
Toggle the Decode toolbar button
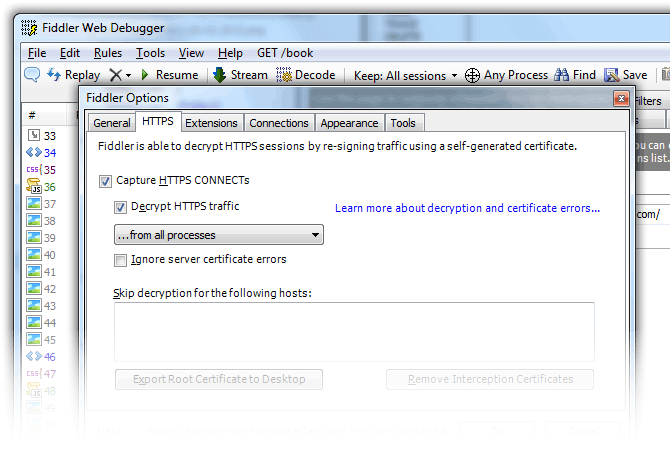306,75
